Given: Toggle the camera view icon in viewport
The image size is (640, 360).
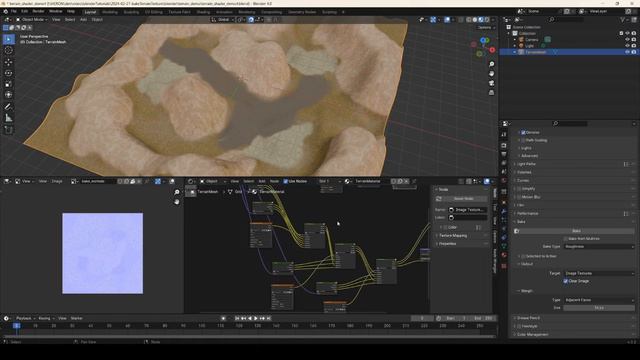Looking at the screenshot, I should click(x=491, y=83).
